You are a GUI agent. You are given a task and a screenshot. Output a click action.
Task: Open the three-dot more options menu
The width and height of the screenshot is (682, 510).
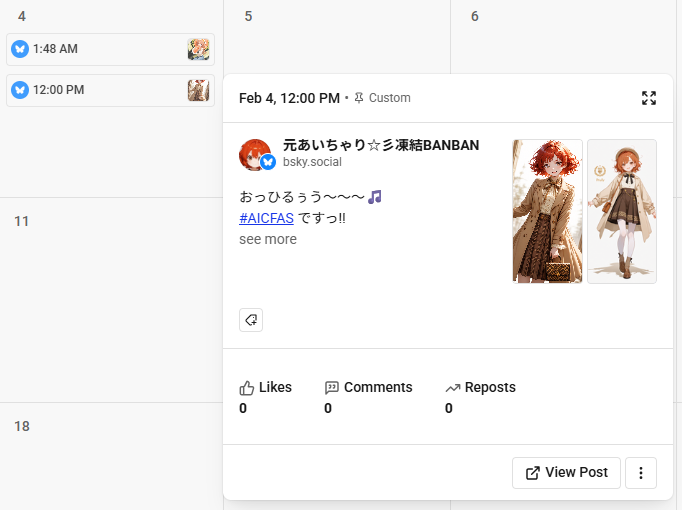click(641, 473)
